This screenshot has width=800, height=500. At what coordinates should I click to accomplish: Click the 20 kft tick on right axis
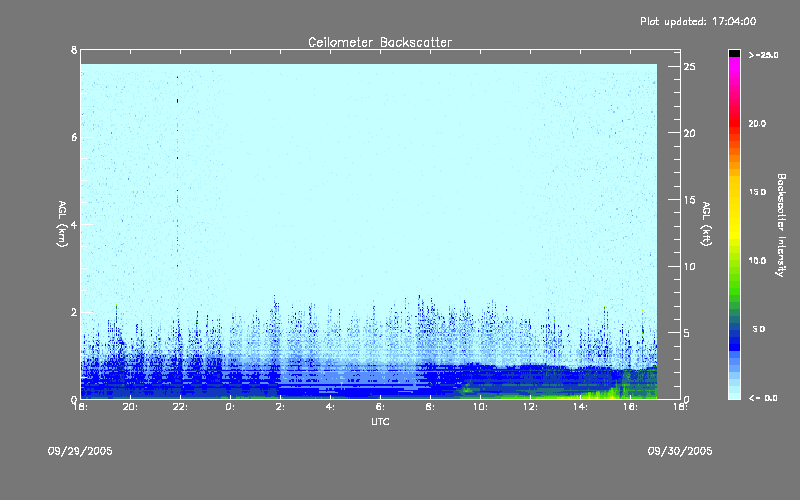689,133
